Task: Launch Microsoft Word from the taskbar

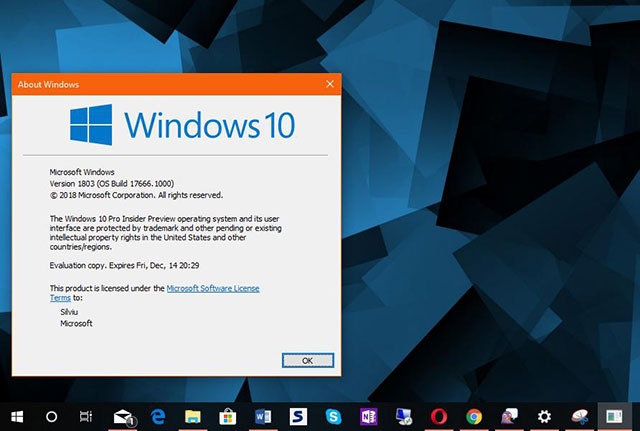Action: pos(263,417)
